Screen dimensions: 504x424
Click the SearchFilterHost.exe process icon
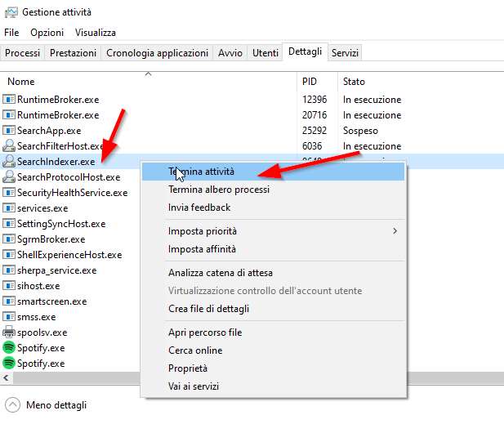coord(9,146)
